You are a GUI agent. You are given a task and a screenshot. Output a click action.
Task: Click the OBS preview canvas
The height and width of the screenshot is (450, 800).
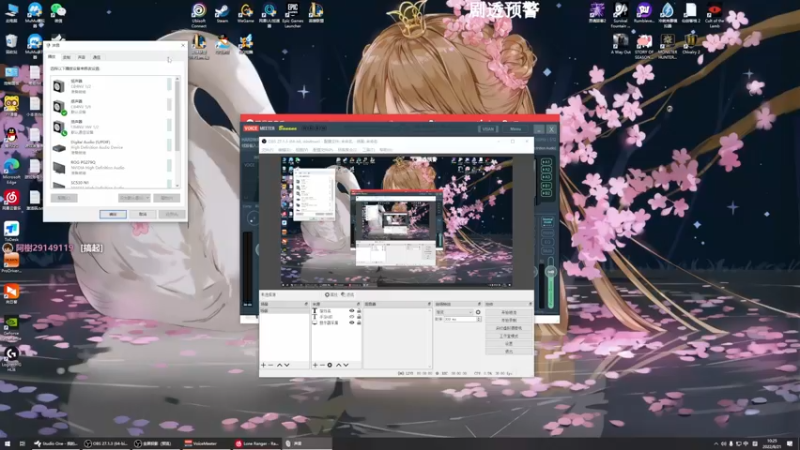tap(396, 221)
